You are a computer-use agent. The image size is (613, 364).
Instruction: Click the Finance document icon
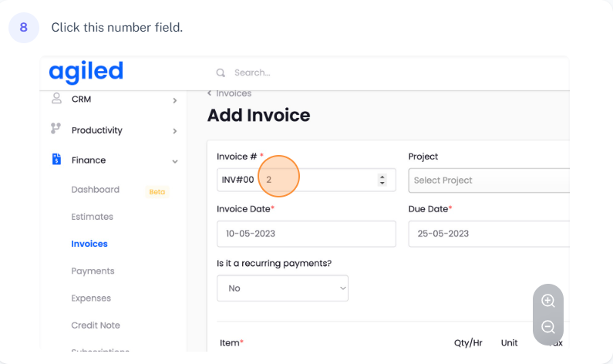pos(56,160)
